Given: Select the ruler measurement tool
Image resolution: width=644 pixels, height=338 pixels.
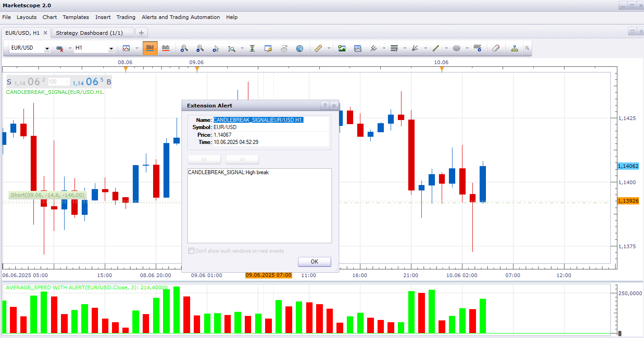Looking at the screenshot, I should click(318, 48).
